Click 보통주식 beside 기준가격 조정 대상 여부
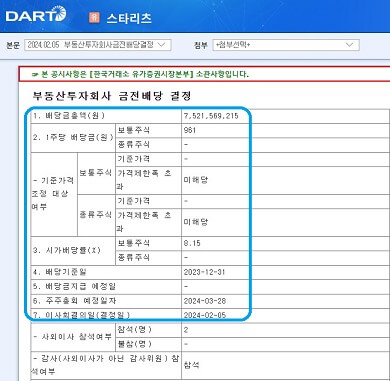This screenshot has height=381, width=390. (95, 173)
